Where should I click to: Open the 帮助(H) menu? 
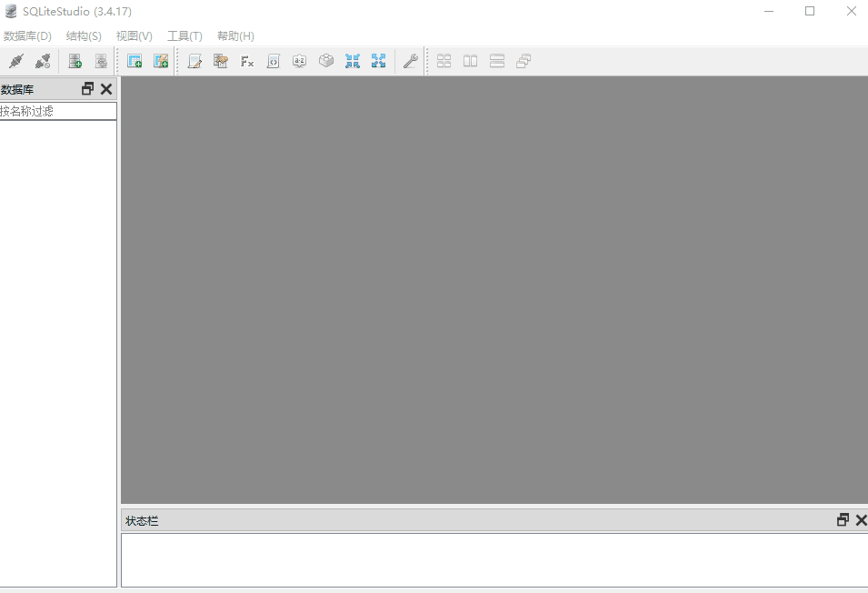[235, 35]
